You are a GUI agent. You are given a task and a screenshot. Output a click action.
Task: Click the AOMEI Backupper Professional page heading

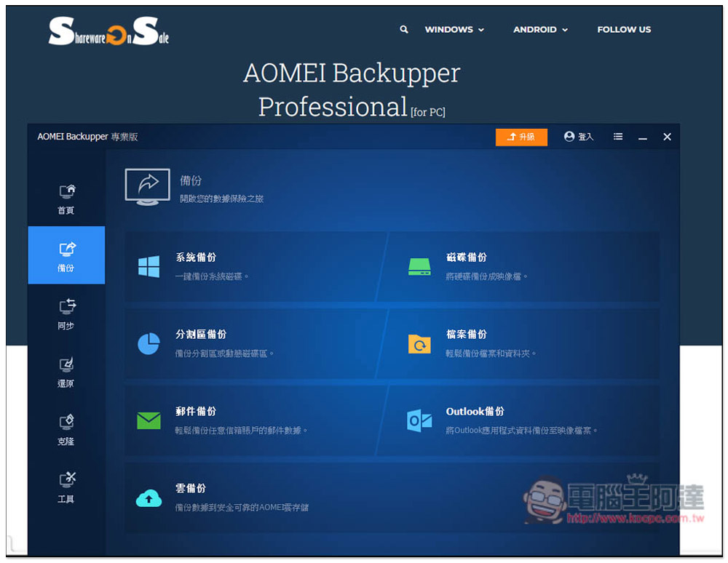tap(352, 90)
